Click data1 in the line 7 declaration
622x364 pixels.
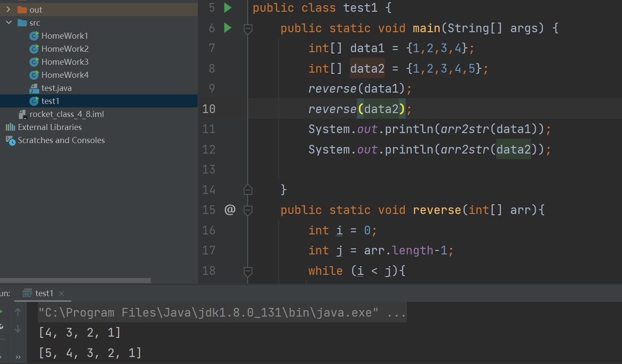pyautogui.click(x=367, y=48)
